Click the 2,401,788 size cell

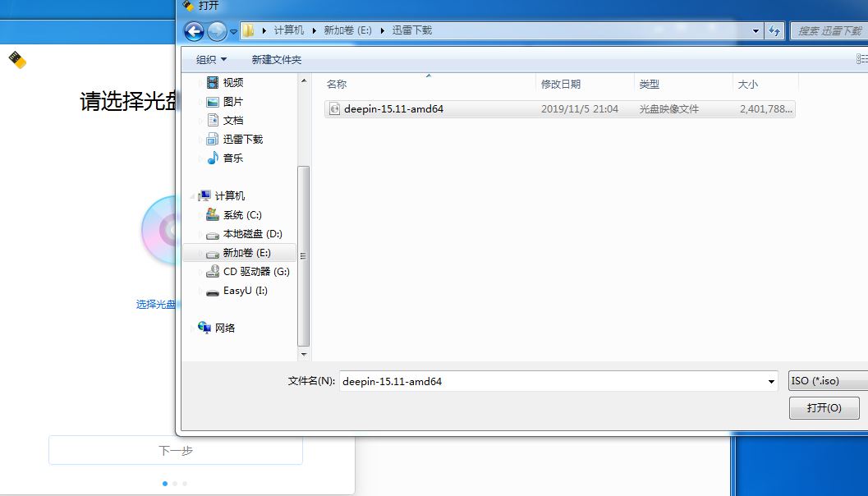point(766,109)
